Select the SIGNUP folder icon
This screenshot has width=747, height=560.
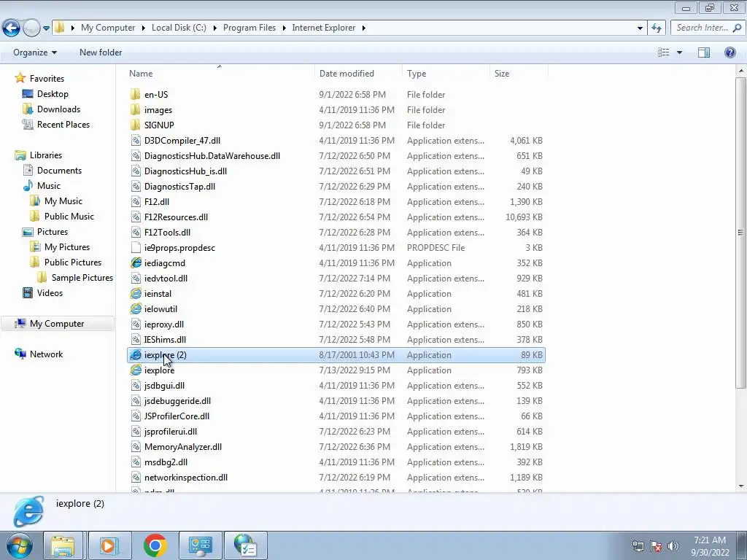pyautogui.click(x=136, y=125)
